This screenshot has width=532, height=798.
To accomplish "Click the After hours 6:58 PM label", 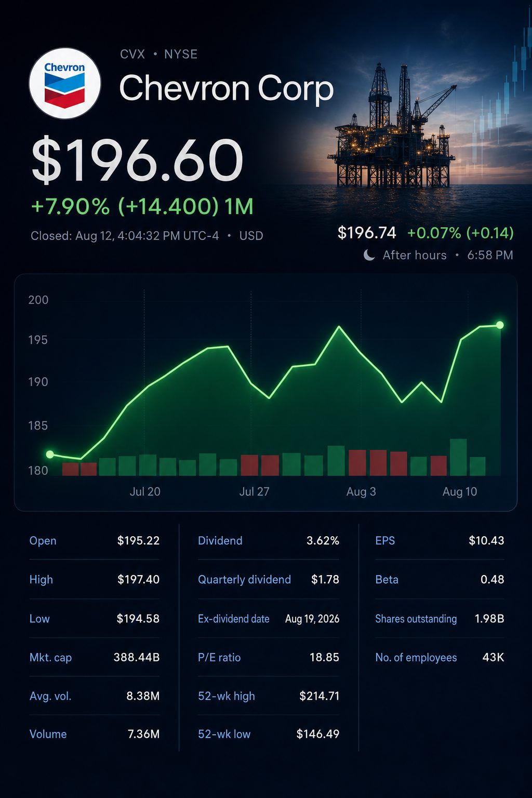I will (448, 255).
